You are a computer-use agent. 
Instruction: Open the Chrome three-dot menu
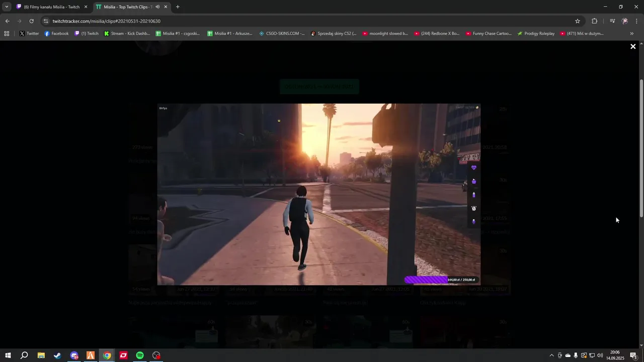click(637, 21)
